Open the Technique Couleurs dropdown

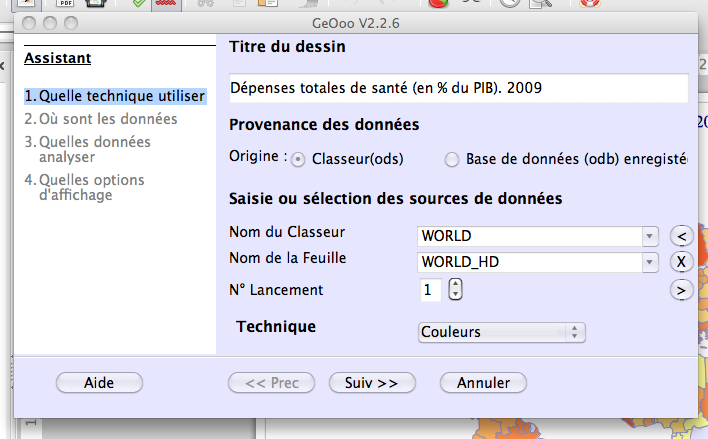pos(502,332)
